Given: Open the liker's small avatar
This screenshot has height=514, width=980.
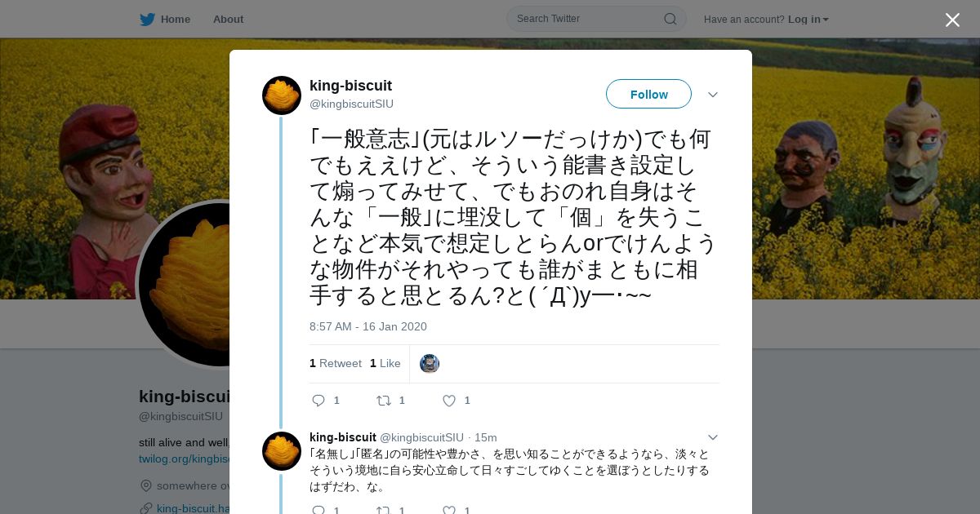Looking at the screenshot, I should pos(430,364).
